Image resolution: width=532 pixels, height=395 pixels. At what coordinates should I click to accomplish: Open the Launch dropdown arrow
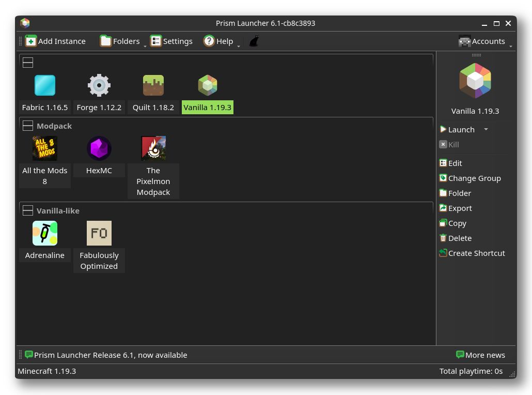[x=486, y=130]
